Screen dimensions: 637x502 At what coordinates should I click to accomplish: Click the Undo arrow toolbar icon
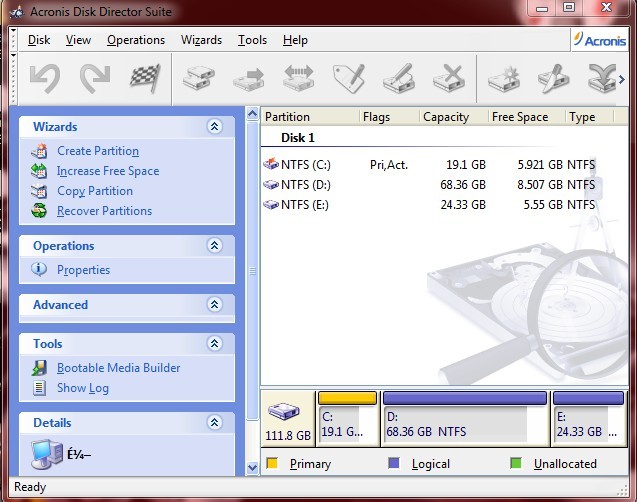click(45, 78)
